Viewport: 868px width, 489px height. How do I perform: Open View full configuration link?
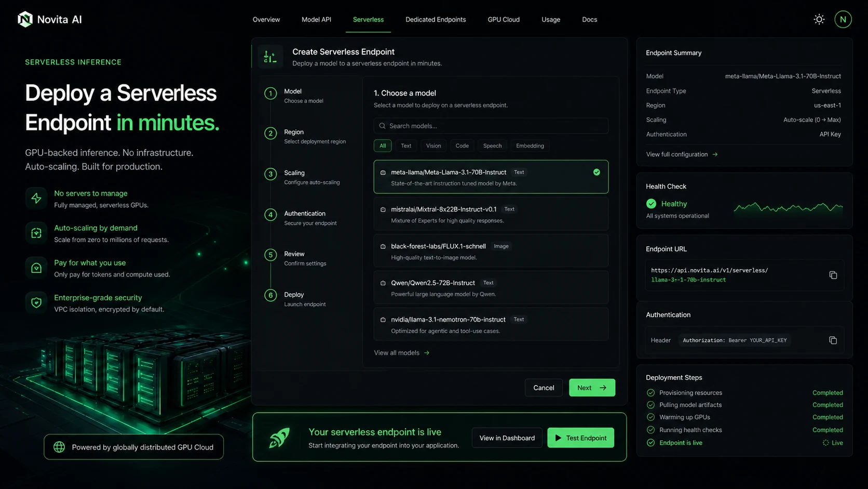682,154
